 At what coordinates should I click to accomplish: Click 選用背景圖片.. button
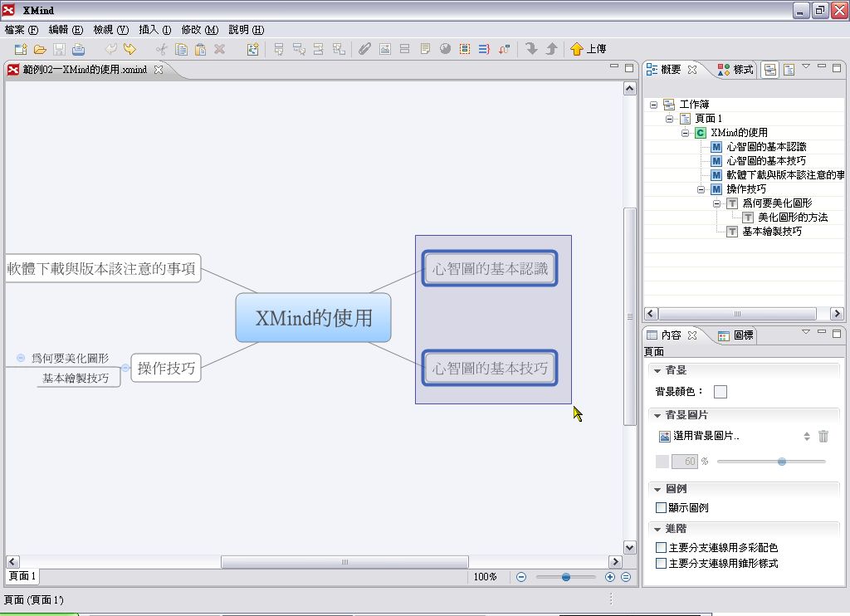(x=699, y=436)
